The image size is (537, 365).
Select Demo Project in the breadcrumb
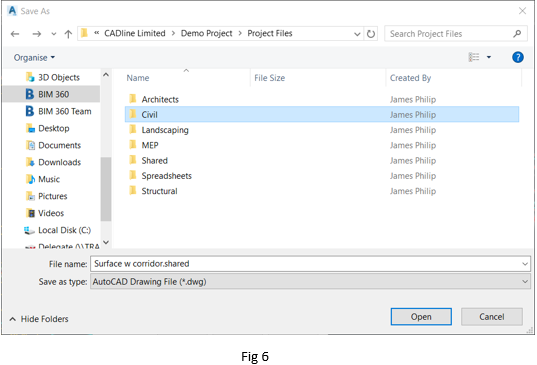[207, 33]
